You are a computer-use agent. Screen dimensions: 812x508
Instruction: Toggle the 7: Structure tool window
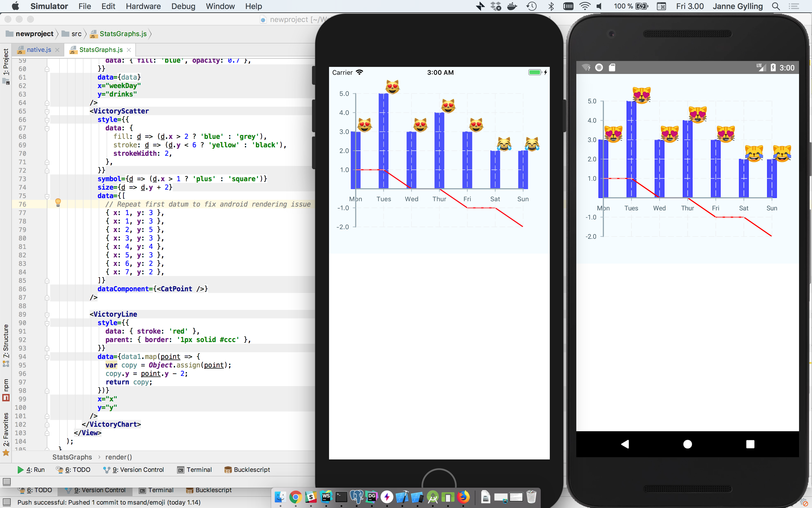coord(6,345)
